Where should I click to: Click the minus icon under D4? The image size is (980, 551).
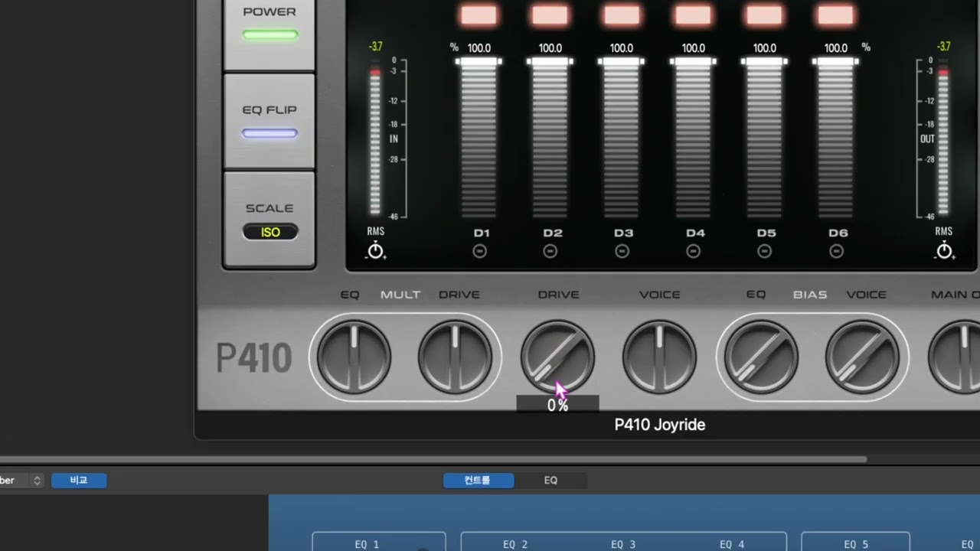[x=693, y=251]
